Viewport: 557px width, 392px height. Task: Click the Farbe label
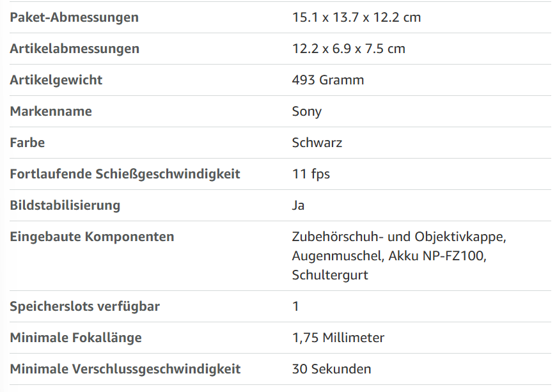(x=27, y=143)
